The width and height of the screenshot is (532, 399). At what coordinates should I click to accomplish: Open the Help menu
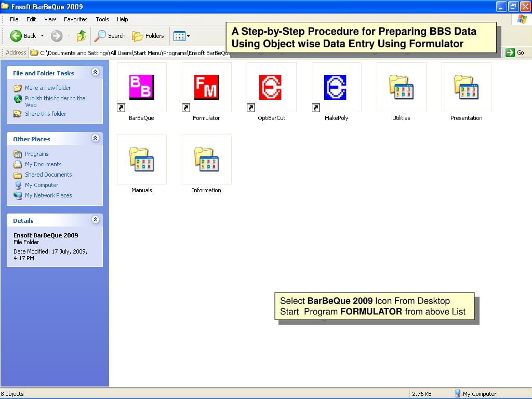click(x=123, y=19)
